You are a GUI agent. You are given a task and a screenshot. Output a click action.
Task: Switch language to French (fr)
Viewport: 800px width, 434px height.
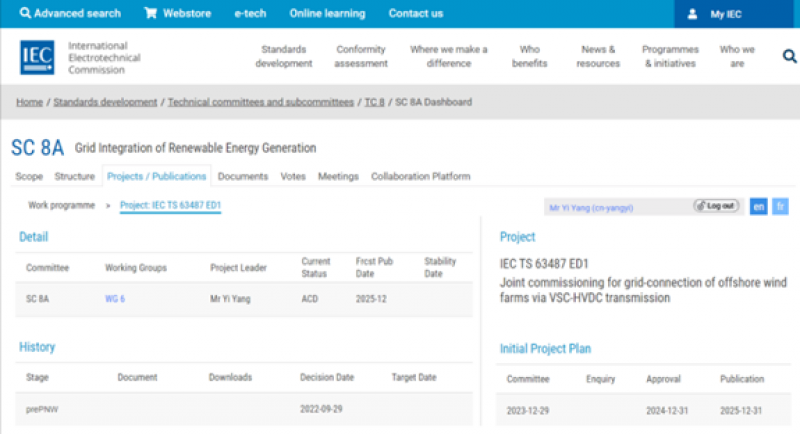coord(780,206)
